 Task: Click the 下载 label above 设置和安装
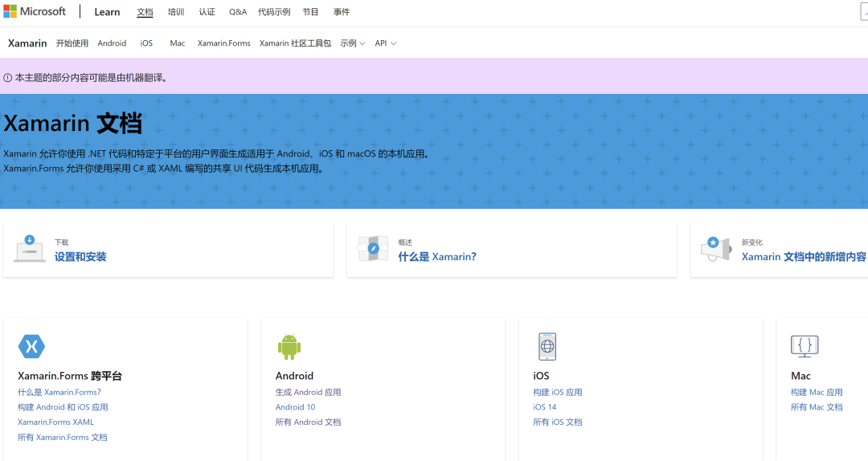61,243
